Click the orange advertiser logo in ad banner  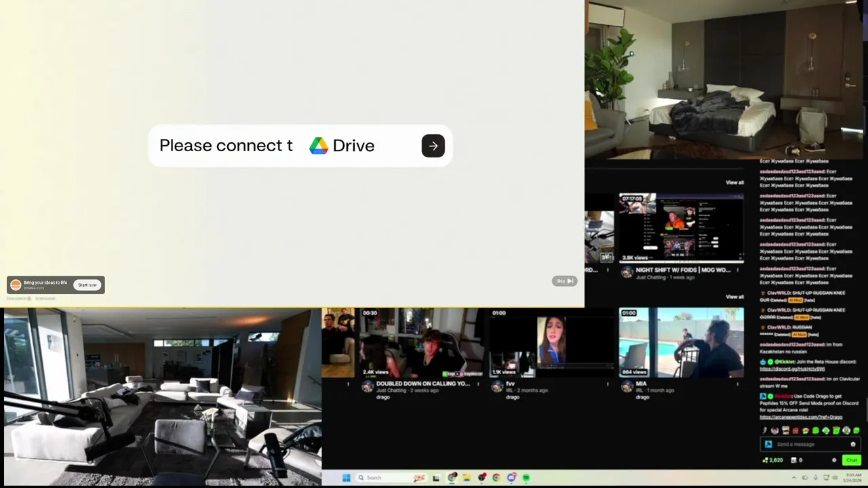[x=15, y=285]
